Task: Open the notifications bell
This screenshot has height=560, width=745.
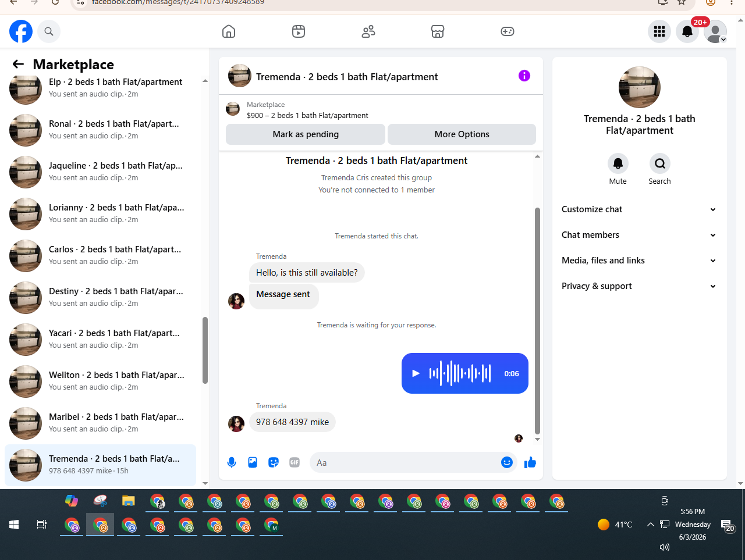Action: pos(687,31)
